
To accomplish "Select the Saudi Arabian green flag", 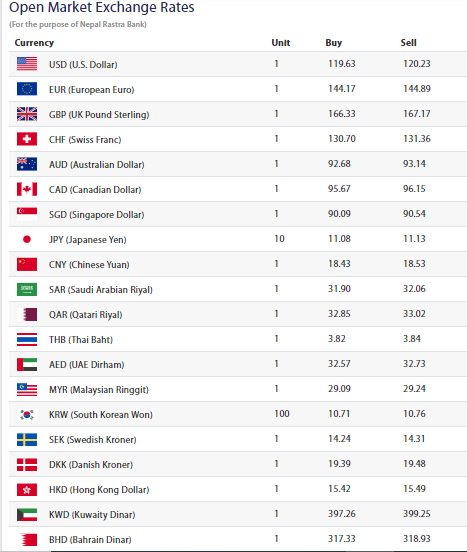I will (x=27, y=289).
